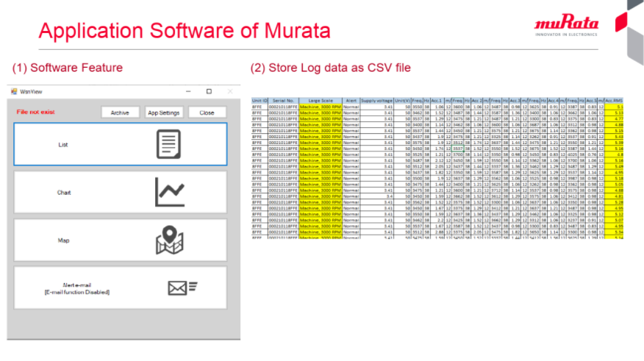Select the List label text

pyautogui.click(x=62, y=145)
